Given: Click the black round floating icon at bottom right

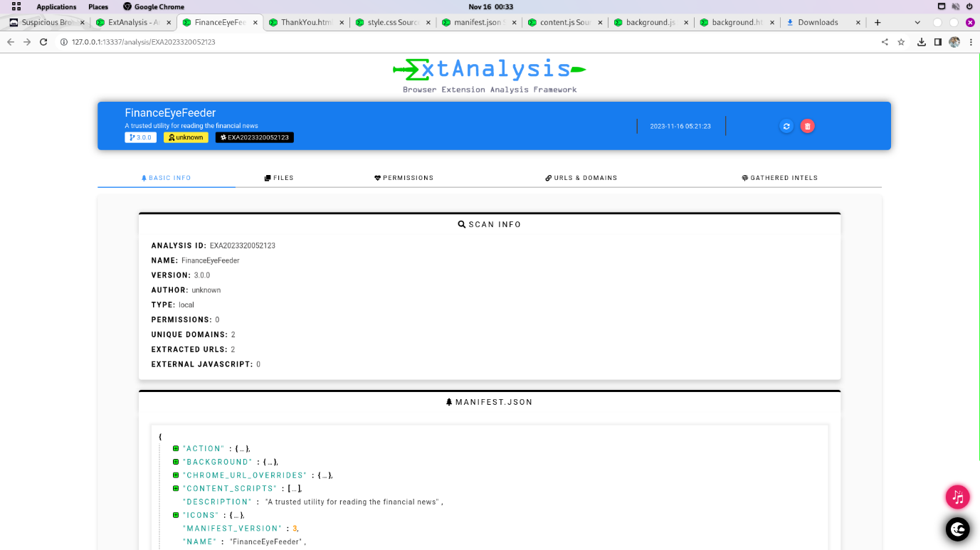Looking at the screenshot, I should [957, 529].
